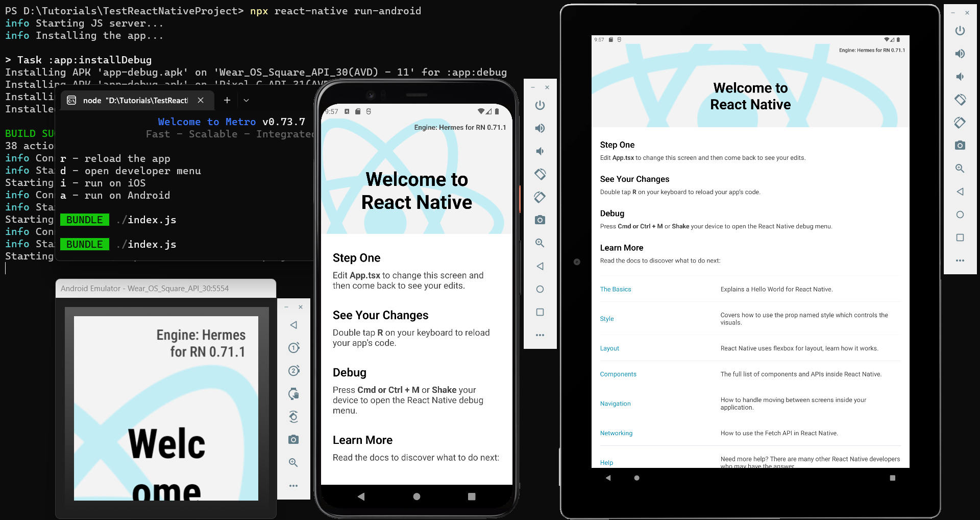
Task: Tap recents navigation button on tablet screen
Action: (892, 478)
